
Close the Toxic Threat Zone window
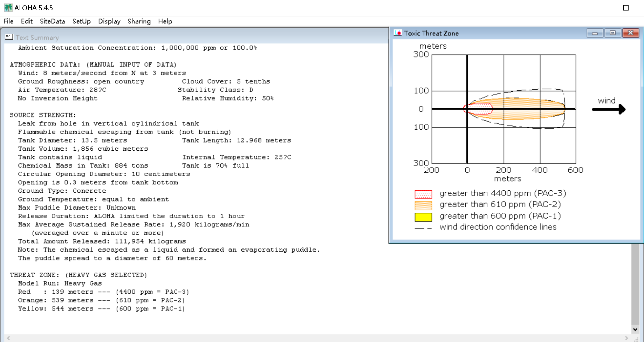631,33
